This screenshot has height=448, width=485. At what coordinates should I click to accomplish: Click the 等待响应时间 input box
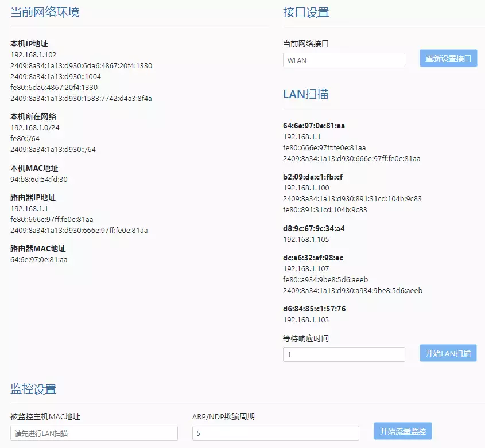pyautogui.click(x=344, y=355)
